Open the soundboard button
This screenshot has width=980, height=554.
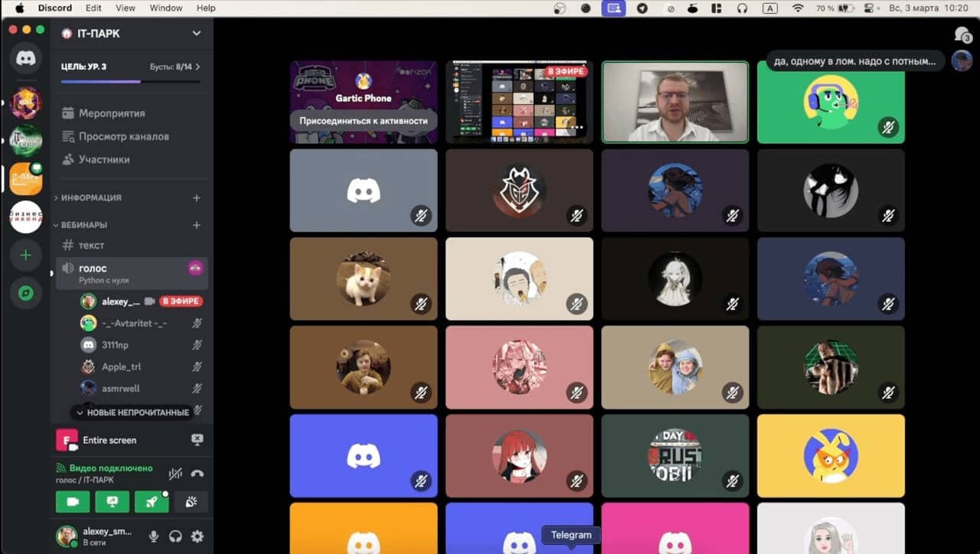click(x=191, y=502)
